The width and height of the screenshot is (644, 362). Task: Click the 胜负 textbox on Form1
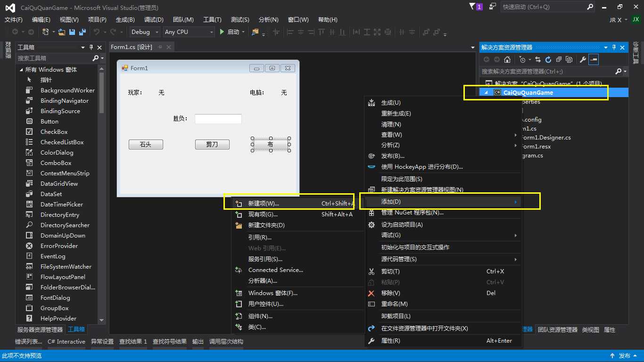[x=218, y=119]
